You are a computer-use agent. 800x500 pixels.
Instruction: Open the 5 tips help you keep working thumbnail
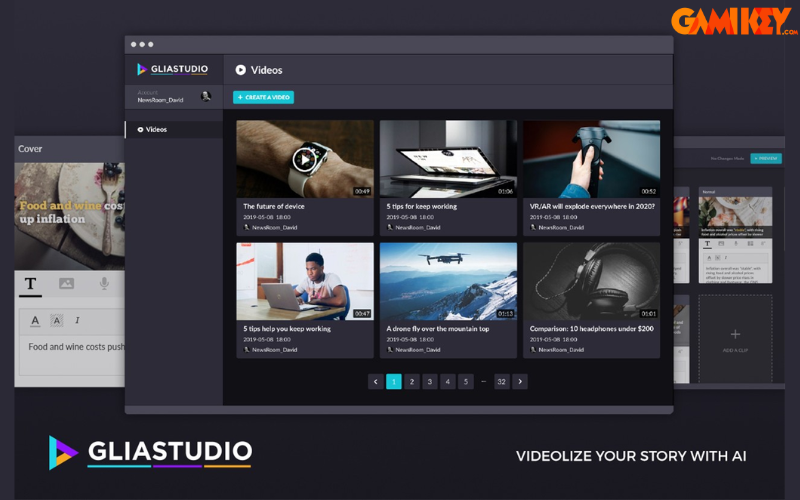(x=305, y=281)
